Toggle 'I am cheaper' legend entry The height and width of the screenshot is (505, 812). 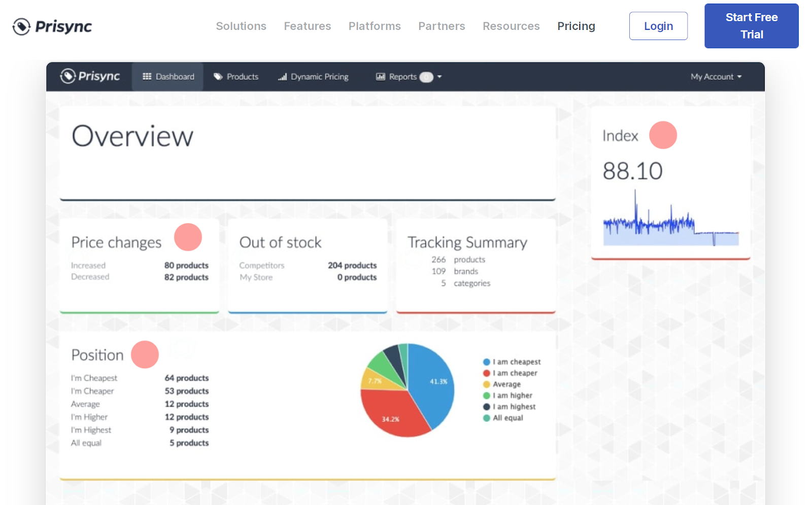pos(510,373)
